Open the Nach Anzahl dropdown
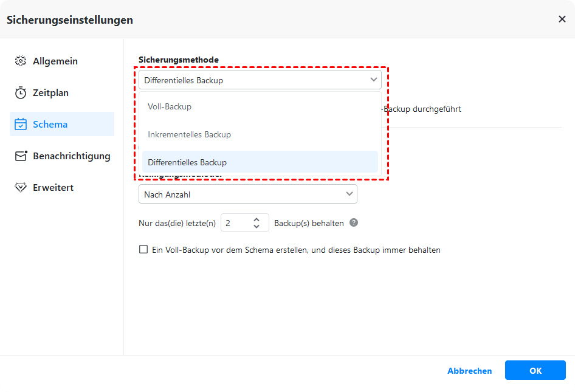575x392 pixels. [x=247, y=194]
